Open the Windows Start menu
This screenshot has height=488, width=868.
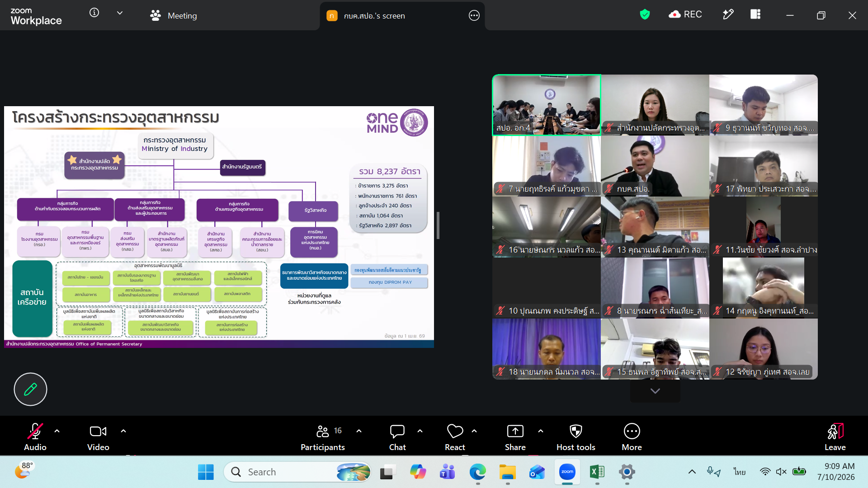(x=206, y=472)
